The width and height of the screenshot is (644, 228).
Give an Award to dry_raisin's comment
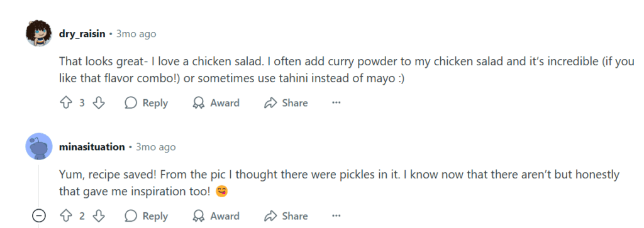[x=216, y=102]
